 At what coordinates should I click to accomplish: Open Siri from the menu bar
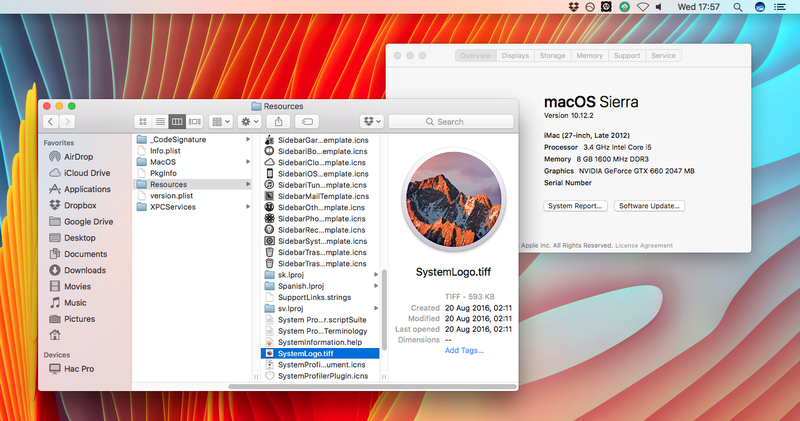[760, 7]
